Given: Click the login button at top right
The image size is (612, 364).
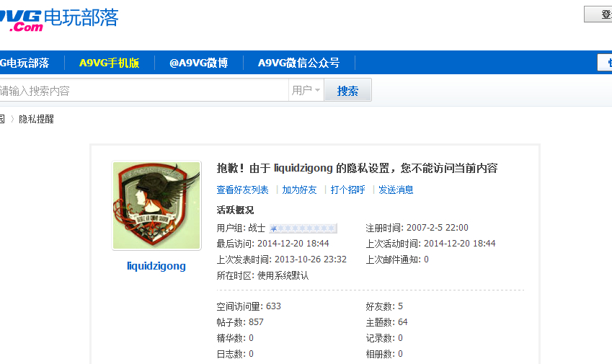Looking at the screenshot, I should 598,14.
